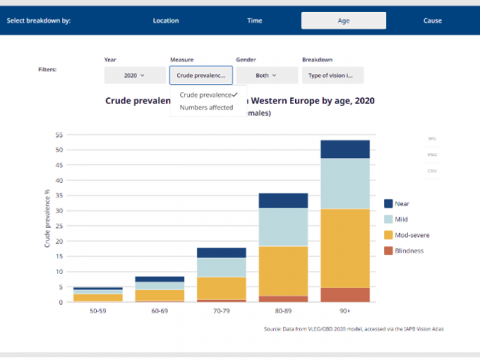Image resolution: width=480 pixels, height=360 pixels.
Task: Collapse the Crude prevalence measure dropdown
Action: click(x=201, y=75)
